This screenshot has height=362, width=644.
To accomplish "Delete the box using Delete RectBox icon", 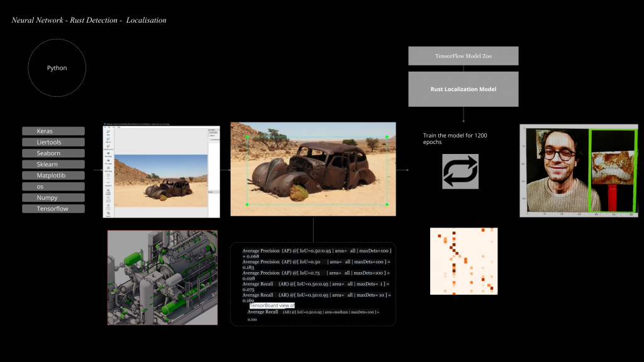I will click(108, 205).
